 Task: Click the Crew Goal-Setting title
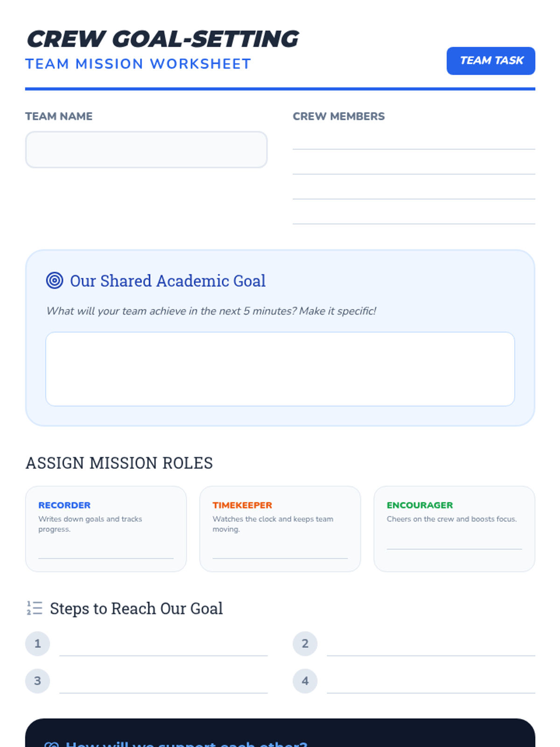163,39
